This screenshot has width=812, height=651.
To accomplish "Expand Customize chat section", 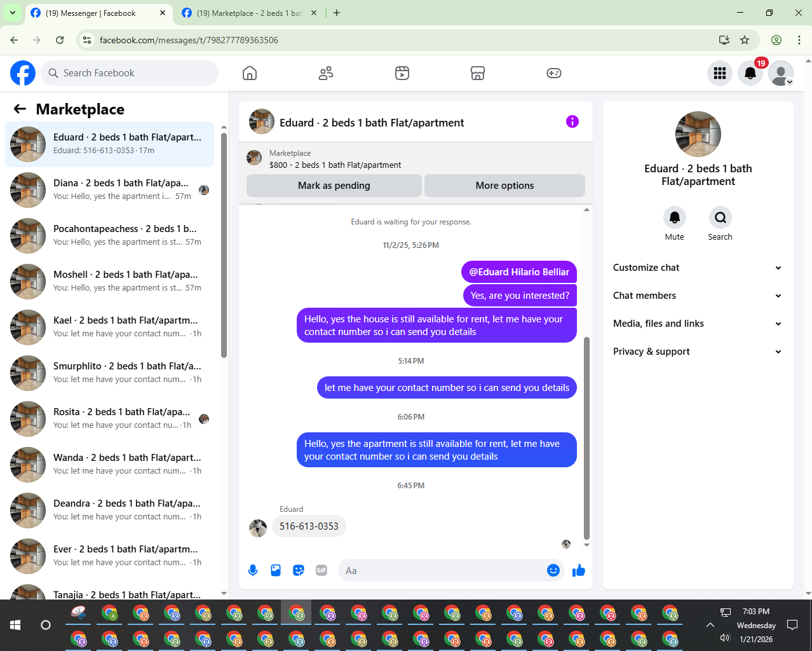I will click(698, 268).
